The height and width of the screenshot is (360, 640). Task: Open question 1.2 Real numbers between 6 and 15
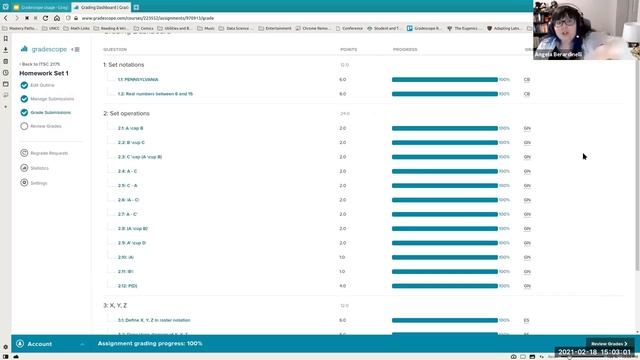click(155, 94)
